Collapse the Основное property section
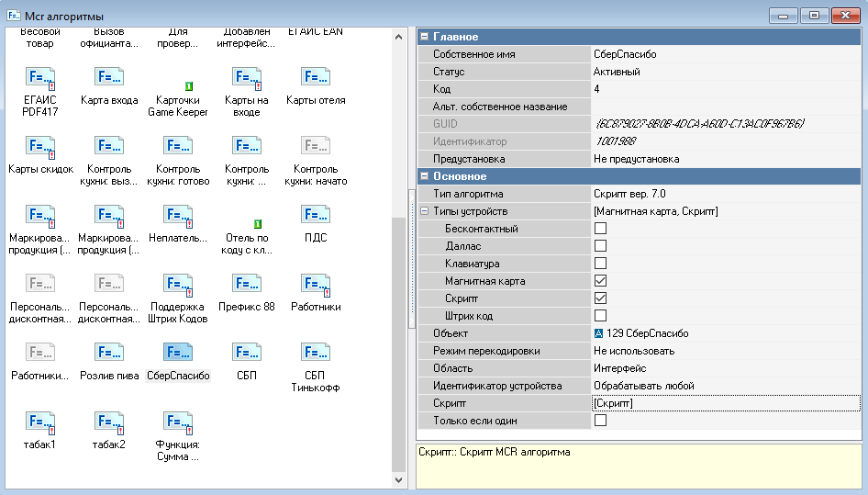868x495 pixels. pyautogui.click(x=425, y=176)
